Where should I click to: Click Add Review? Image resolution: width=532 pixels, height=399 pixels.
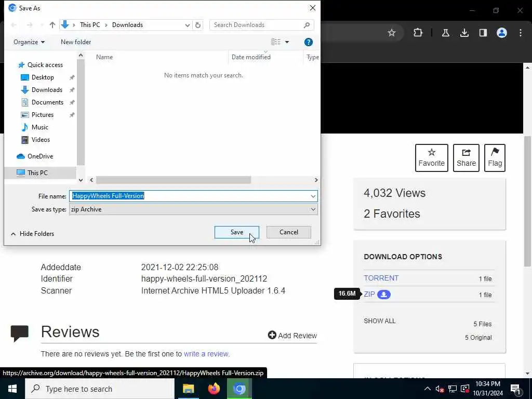tap(292, 335)
